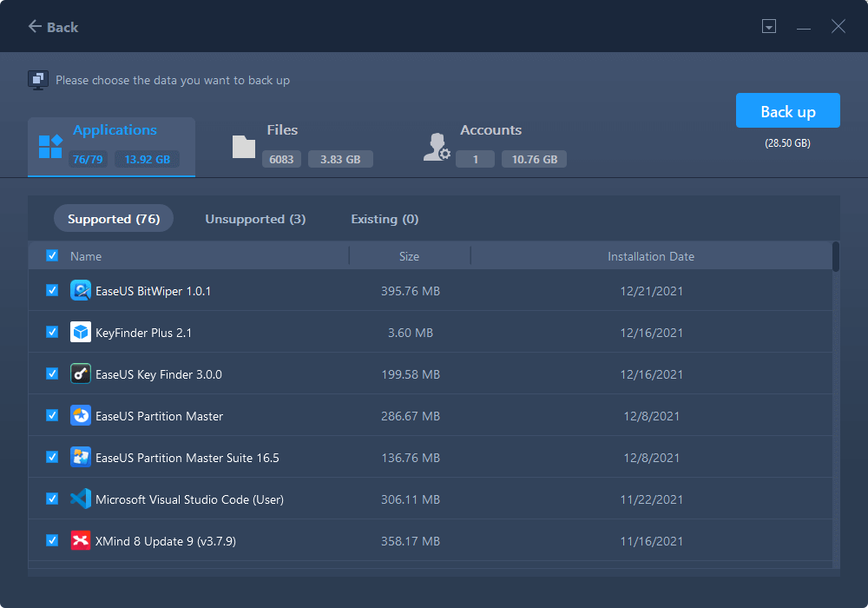Image resolution: width=868 pixels, height=608 pixels.
Task: Toggle the select-all checkbox beside Name
Action: (52, 256)
